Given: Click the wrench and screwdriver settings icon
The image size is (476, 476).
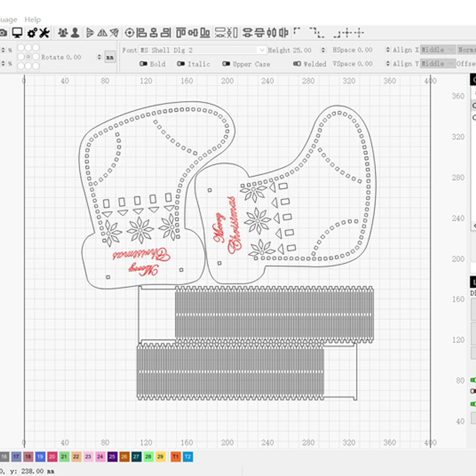Looking at the screenshot, I should 44,33.
